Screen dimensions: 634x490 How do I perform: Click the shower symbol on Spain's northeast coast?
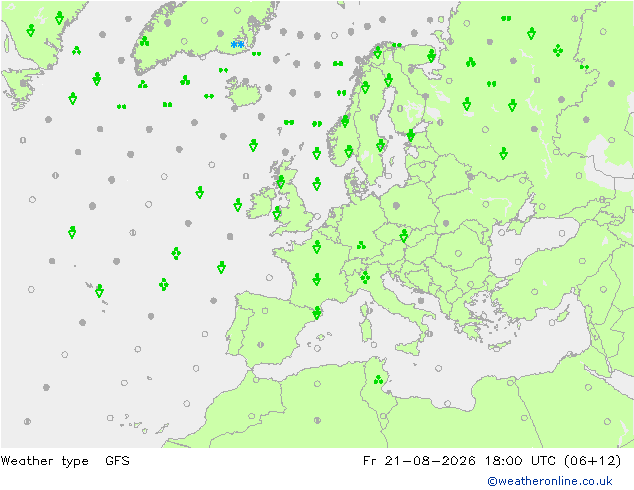point(317,313)
